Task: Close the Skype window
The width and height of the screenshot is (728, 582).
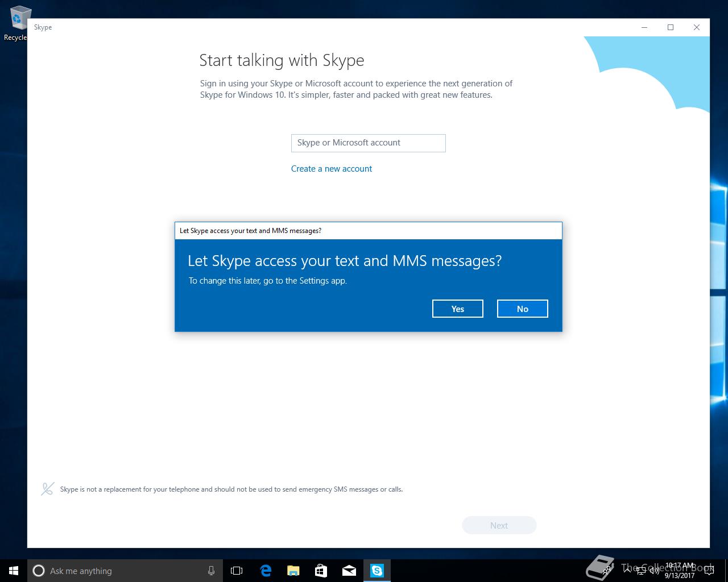Action: [x=697, y=27]
